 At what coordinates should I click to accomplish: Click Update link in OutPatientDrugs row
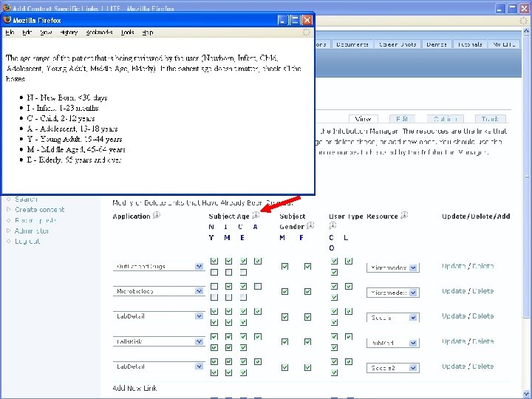click(454, 266)
